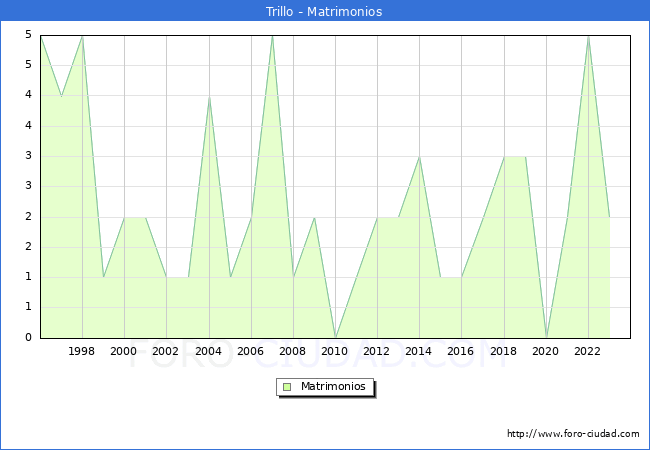Select the 2006 x-axis label
Image resolution: width=650 pixels, height=450 pixels.
click(x=250, y=351)
